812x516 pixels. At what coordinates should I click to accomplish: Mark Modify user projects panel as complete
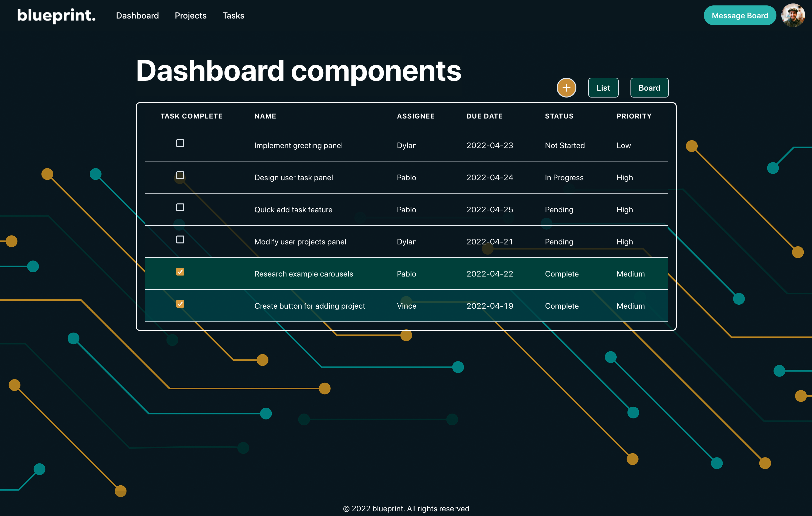[x=180, y=239]
